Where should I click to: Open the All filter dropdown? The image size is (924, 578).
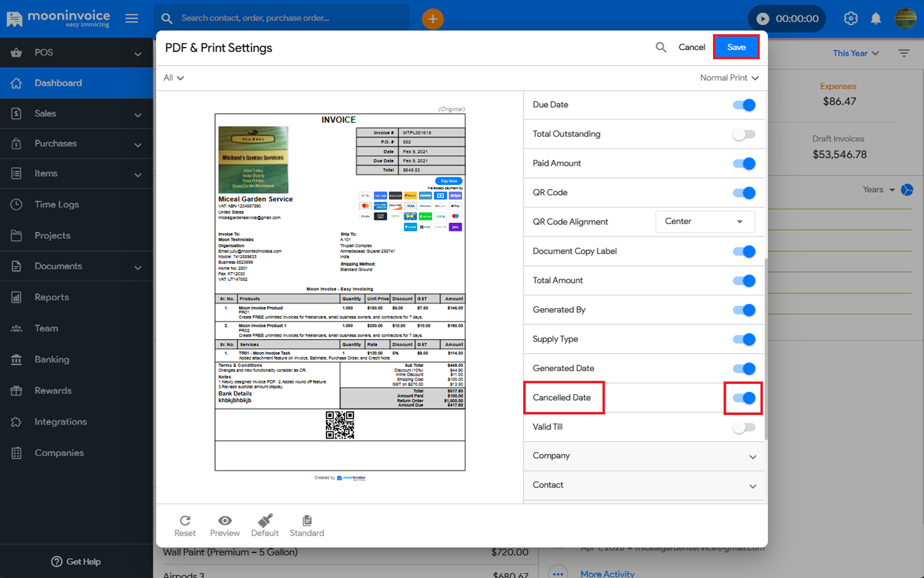173,78
